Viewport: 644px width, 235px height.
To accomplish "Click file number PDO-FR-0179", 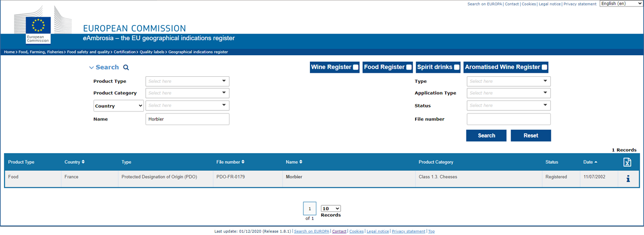I will [230, 177].
